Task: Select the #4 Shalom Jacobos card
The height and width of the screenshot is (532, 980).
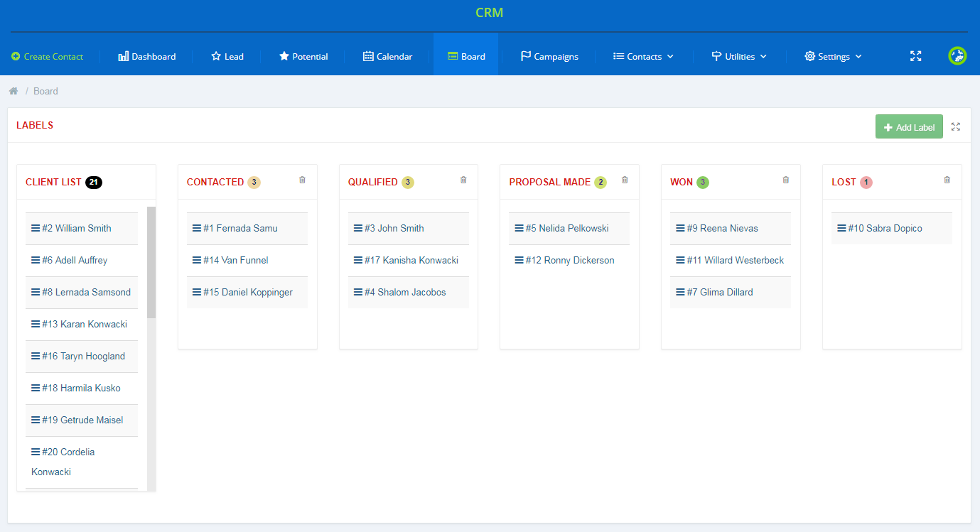Action: [x=409, y=292]
